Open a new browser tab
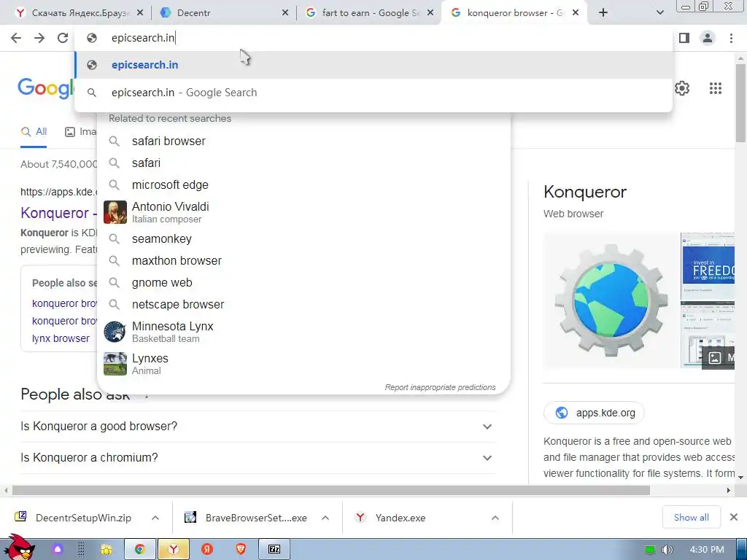The width and height of the screenshot is (747, 560). tap(603, 13)
